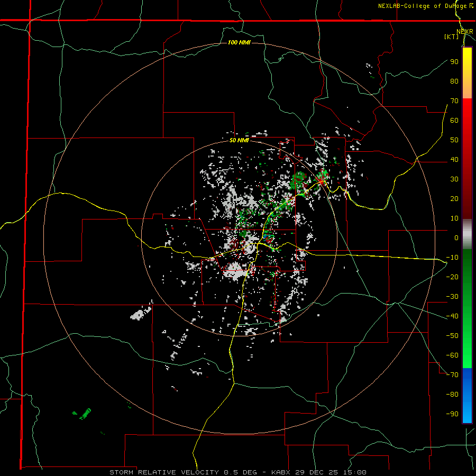Click the 100 NMI range ring label

click(239, 42)
